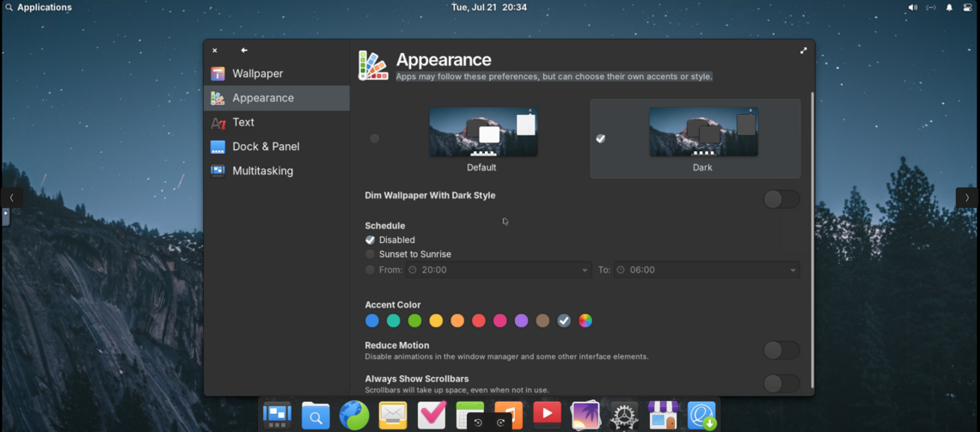The height and width of the screenshot is (432, 980).
Task: Click the "Appearance" page title
Action: (x=444, y=60)
